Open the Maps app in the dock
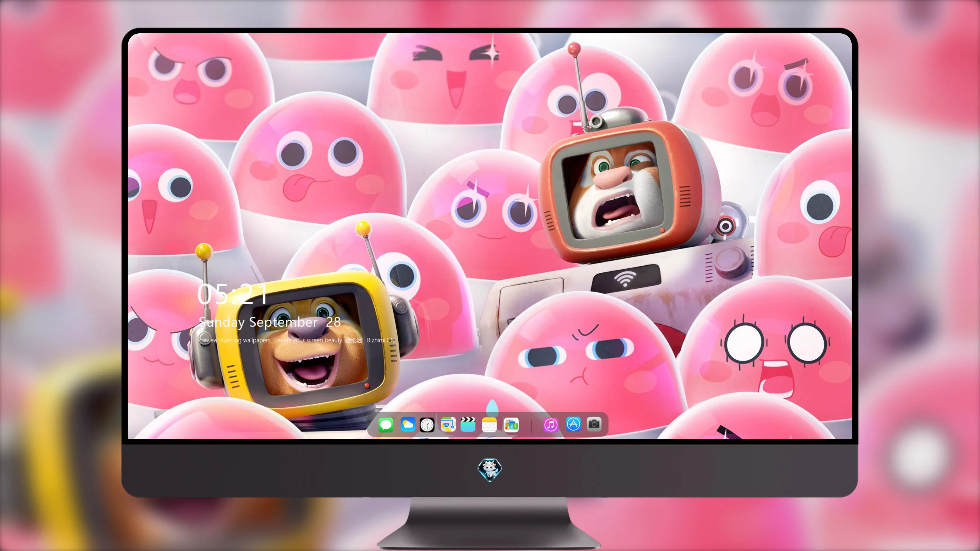The image size is (980, 551). tap(448, 424)
